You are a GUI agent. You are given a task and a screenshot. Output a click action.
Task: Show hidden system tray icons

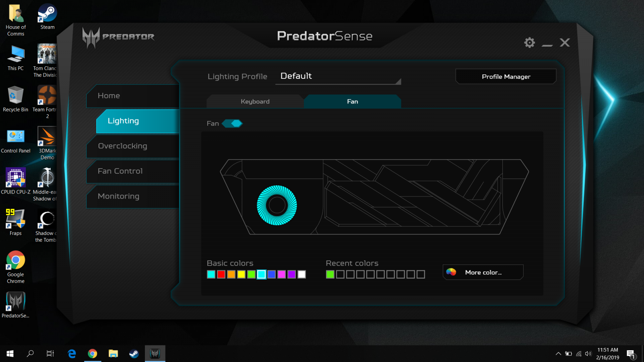point(558,354)
